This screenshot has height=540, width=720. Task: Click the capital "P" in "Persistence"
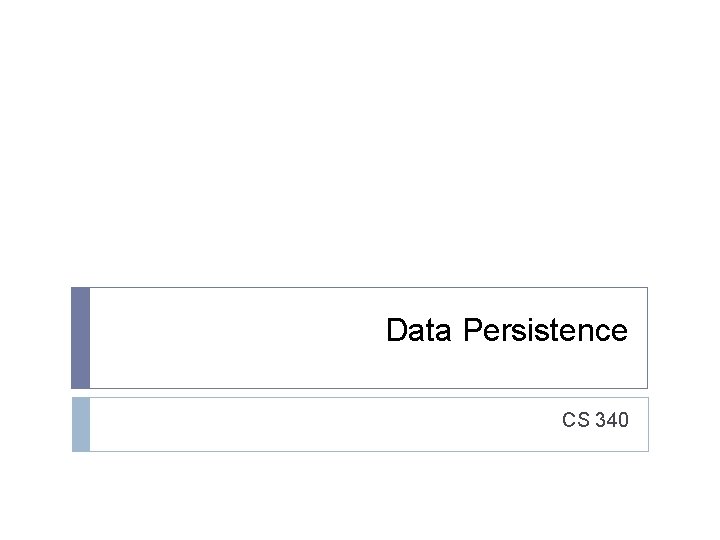[473, 331]
